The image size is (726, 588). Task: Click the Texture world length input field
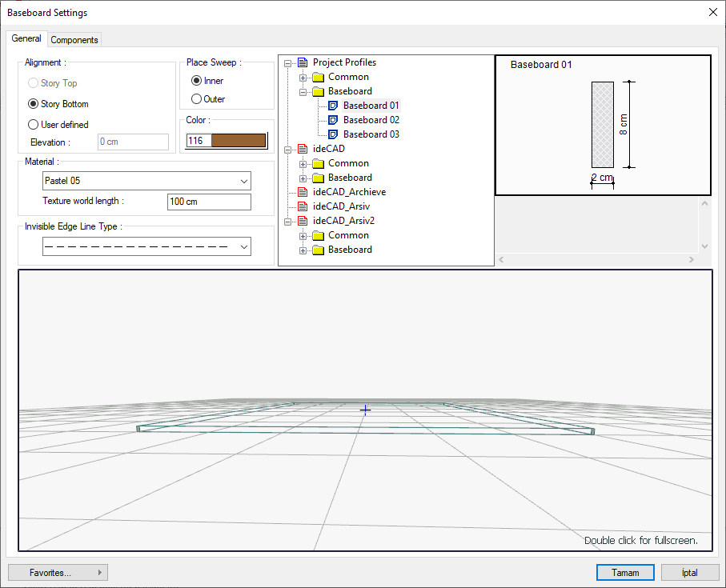(209, 202)
